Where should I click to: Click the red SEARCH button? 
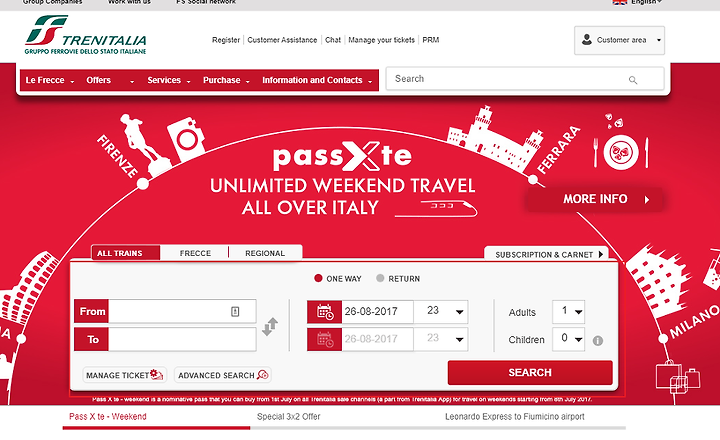point(530,372)
